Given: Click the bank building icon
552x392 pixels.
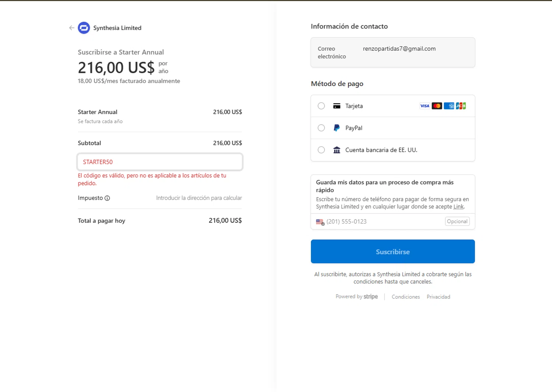Looking at the screenshot, I should tap(337, 150).
